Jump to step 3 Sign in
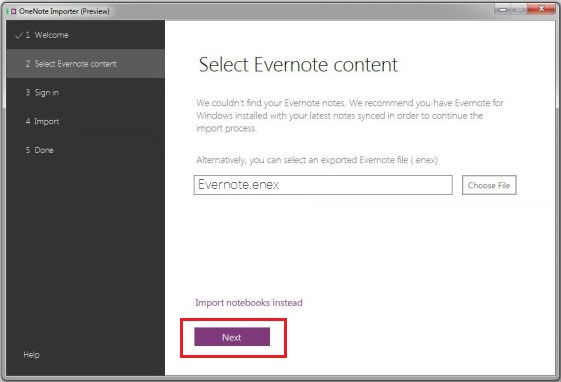Image resolution: width=561 pixels, height=382 pixels. (x=85, y=93)
